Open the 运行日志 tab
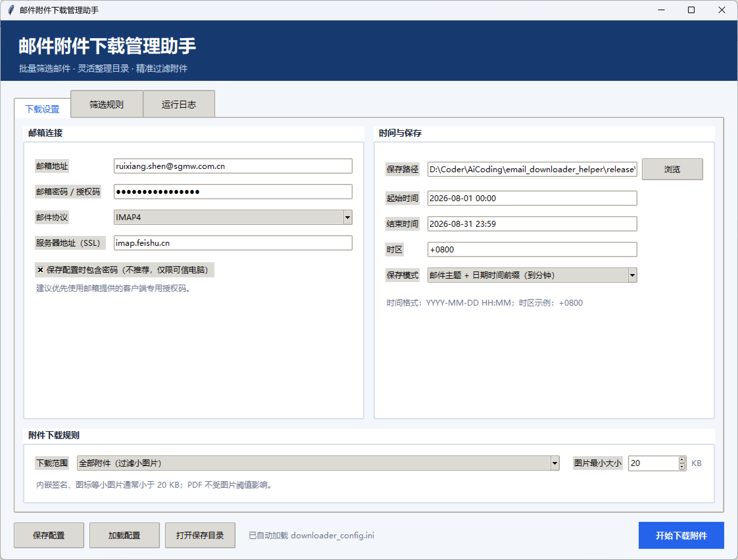 coord(179,104)
